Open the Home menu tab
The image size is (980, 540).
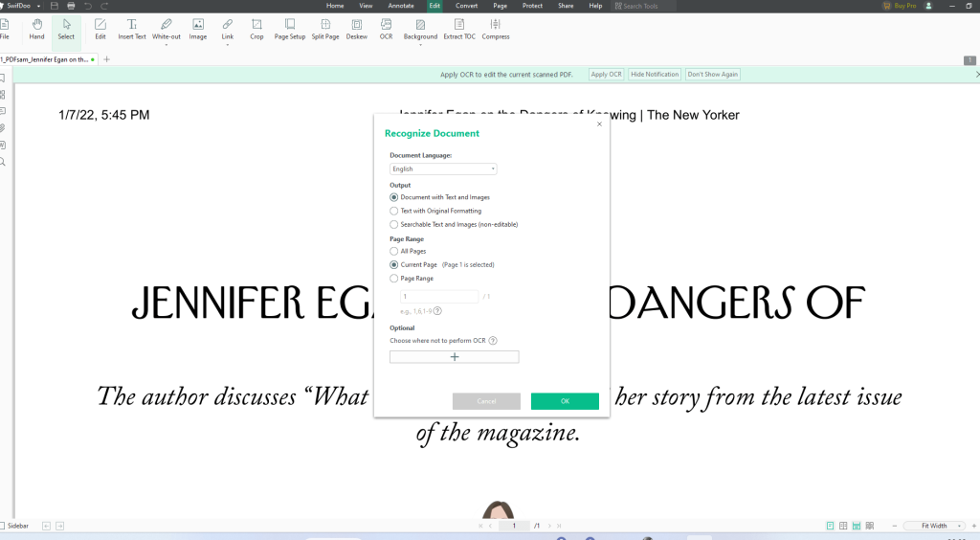[335, 6]
